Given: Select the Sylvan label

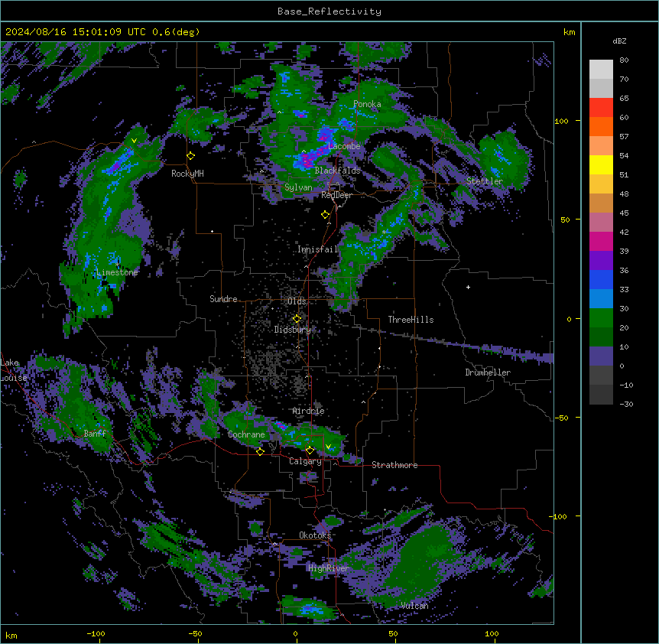Looking at the screenshot, I should click(x=298, y=187).
